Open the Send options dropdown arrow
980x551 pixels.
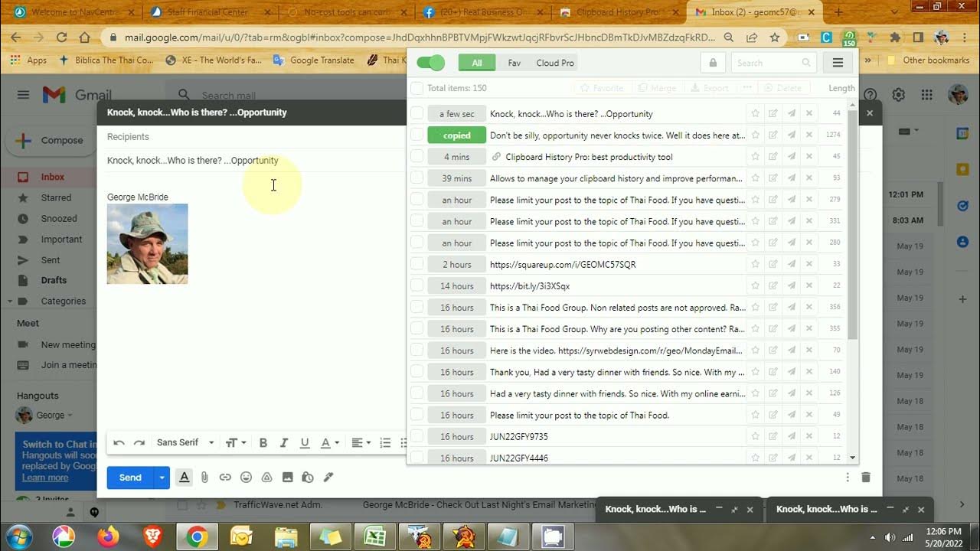pos(162,477)
